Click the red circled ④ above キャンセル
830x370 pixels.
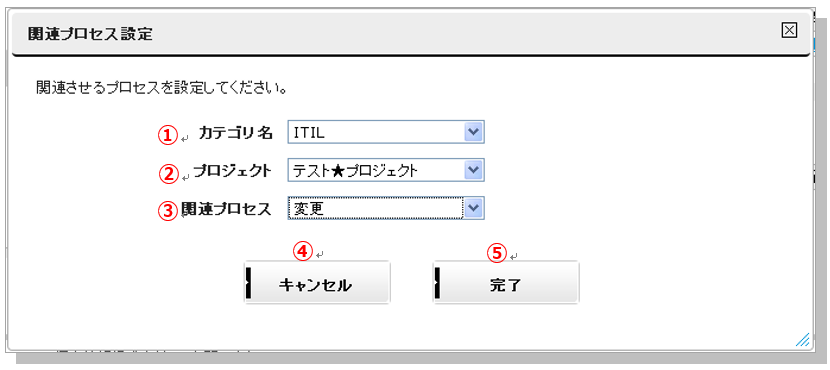tap(302, 252)
